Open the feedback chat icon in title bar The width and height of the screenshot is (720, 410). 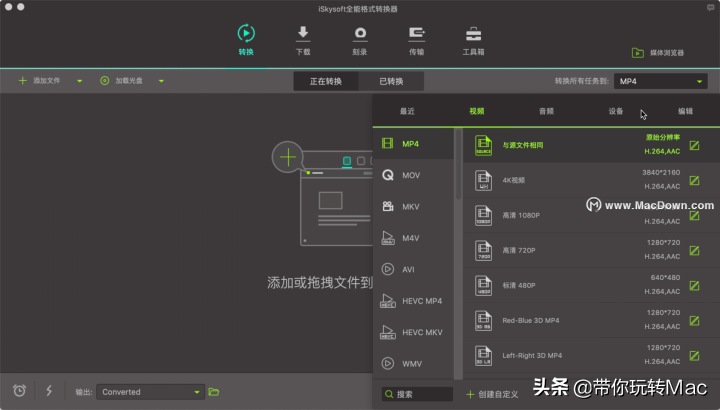[710, 8]
